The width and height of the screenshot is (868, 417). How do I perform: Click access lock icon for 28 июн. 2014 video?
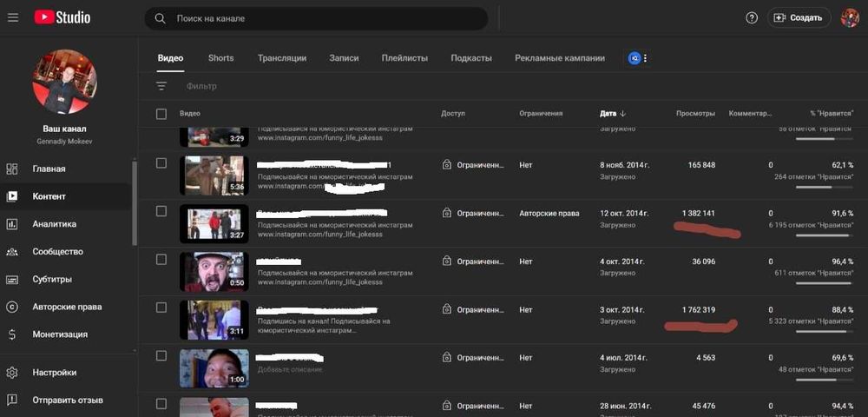pyautogui.click(x=447, y=406)
